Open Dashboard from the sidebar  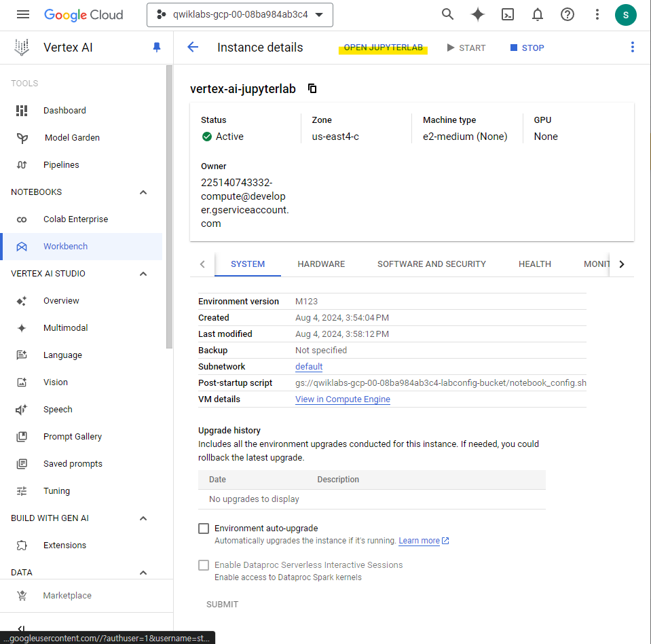[x=81, y=111]
